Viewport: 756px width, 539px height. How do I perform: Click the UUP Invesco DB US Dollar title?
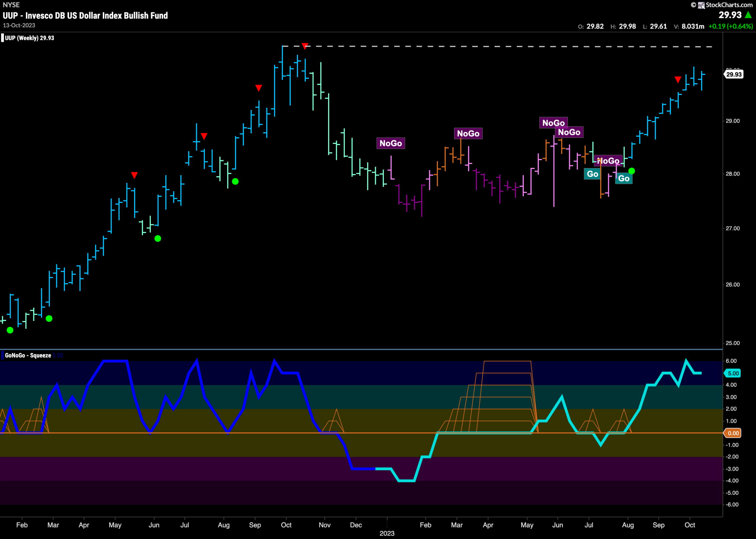[x=85, y=16]
